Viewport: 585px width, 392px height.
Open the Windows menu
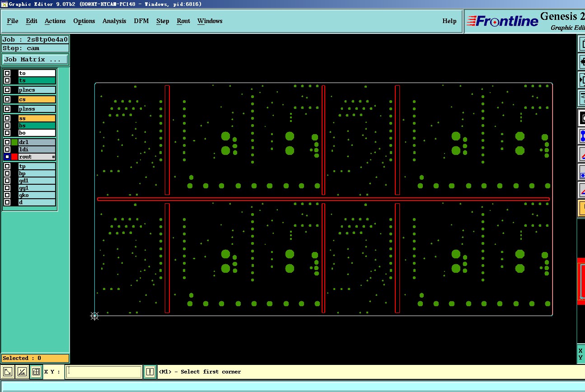[x=210, y=21]
